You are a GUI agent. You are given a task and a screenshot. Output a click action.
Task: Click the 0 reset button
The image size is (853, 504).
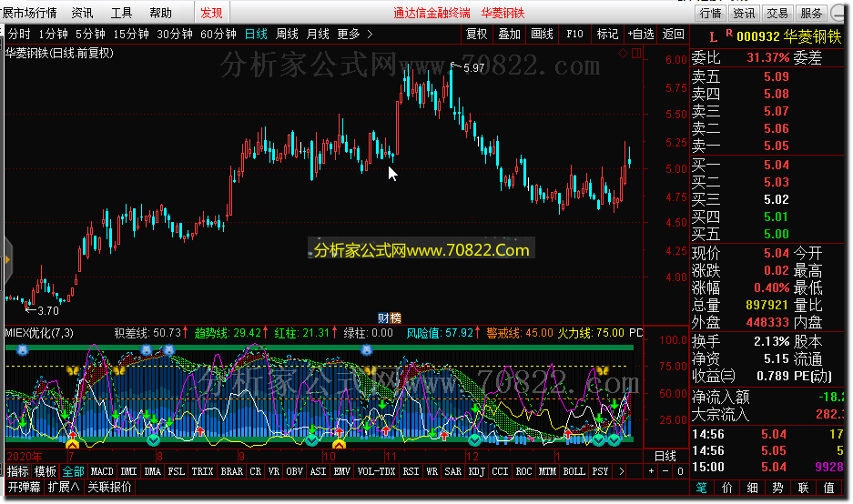(x=680, y=471)
